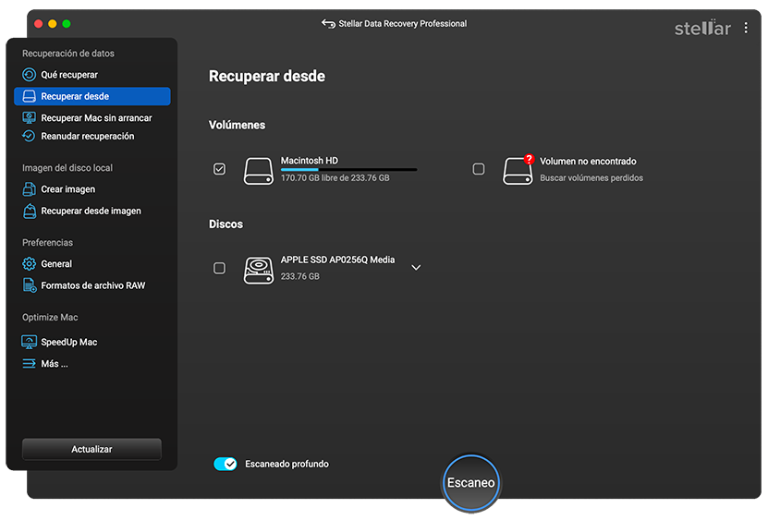Click the Crear imagen document icon
The width and height of the screenshot is (768, 532).
pos(29,189)
